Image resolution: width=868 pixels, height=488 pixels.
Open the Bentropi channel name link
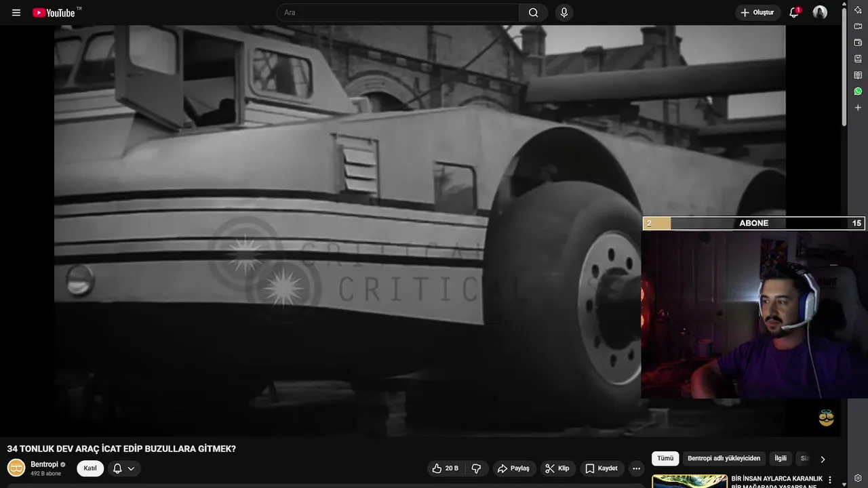pos(44,464)
